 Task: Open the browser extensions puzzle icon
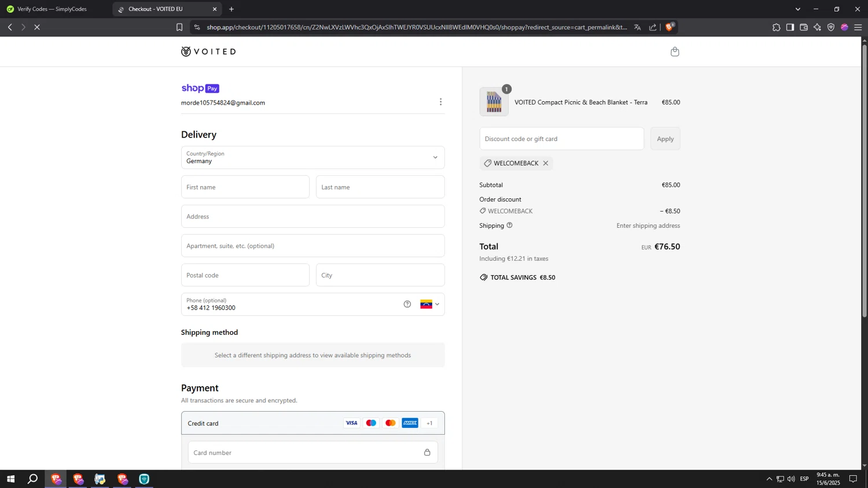click(776, 27)
